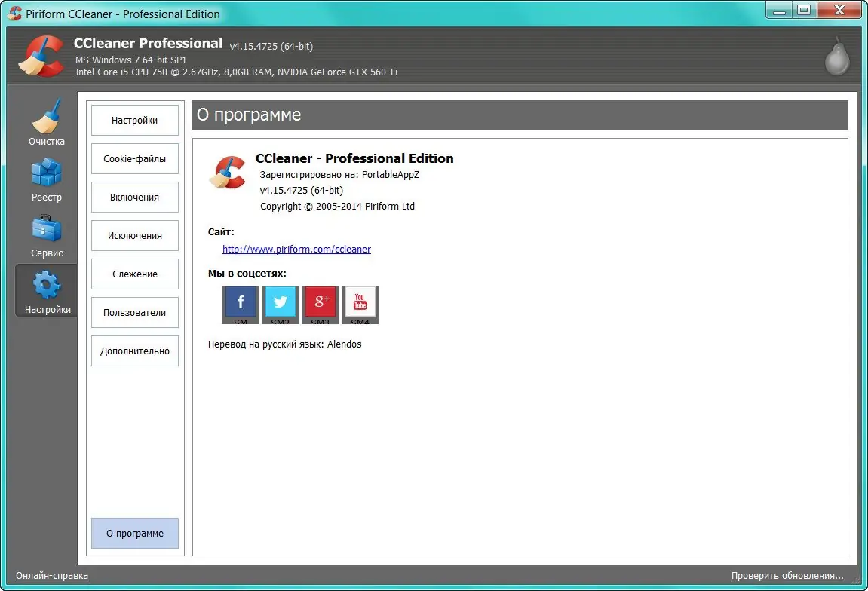868x591 pixels.
Task: Click the CCleaner logo in header
Action: (41, 56)
